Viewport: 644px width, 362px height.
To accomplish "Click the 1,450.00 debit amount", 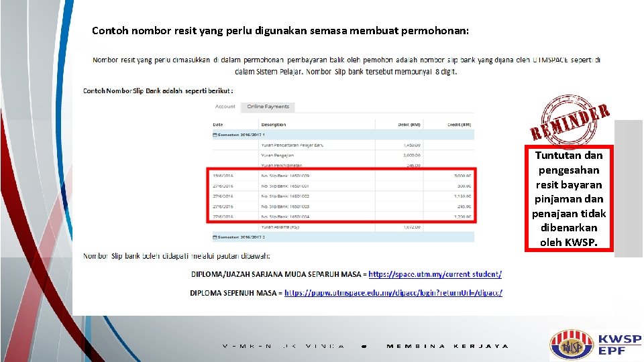I will pyautogui.click(x=411, y=145).
